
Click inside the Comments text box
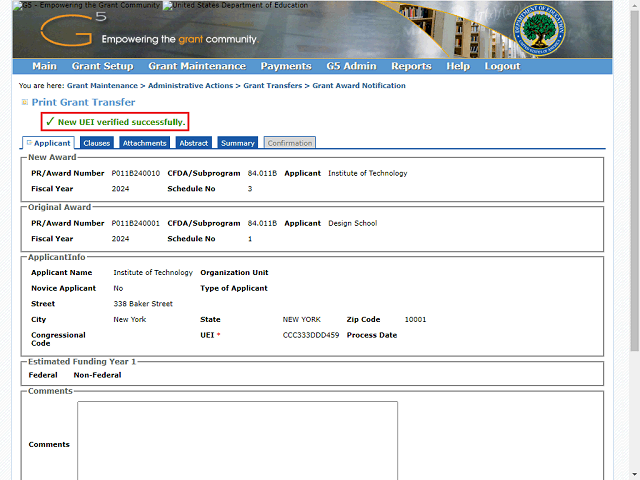point(237,440)
